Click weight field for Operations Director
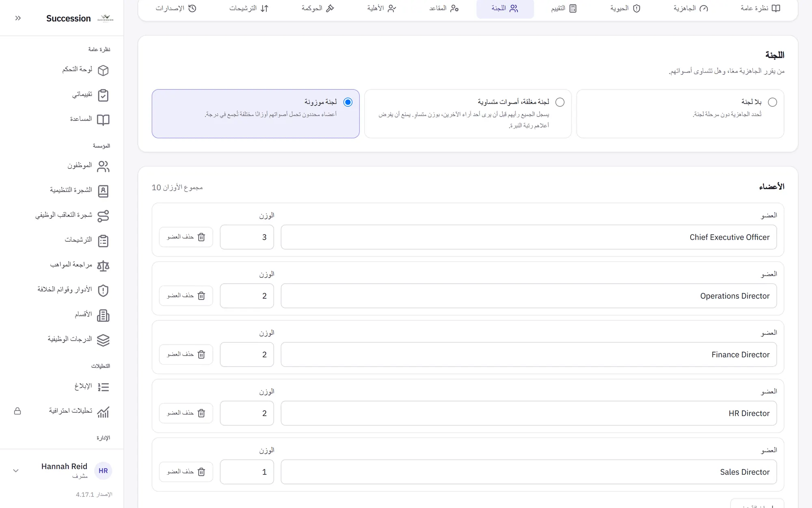812x508 pixels. (x=247, y=296)
